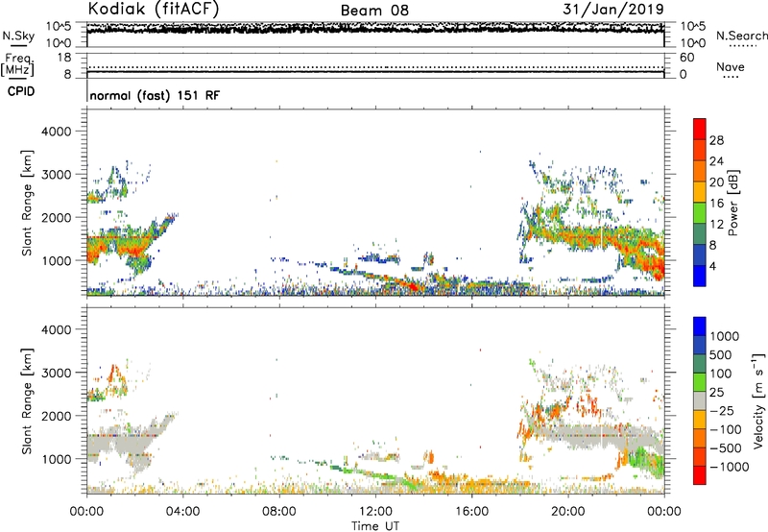
Task: Pick the red top segment of power colorbar
Action: (700, 129)
